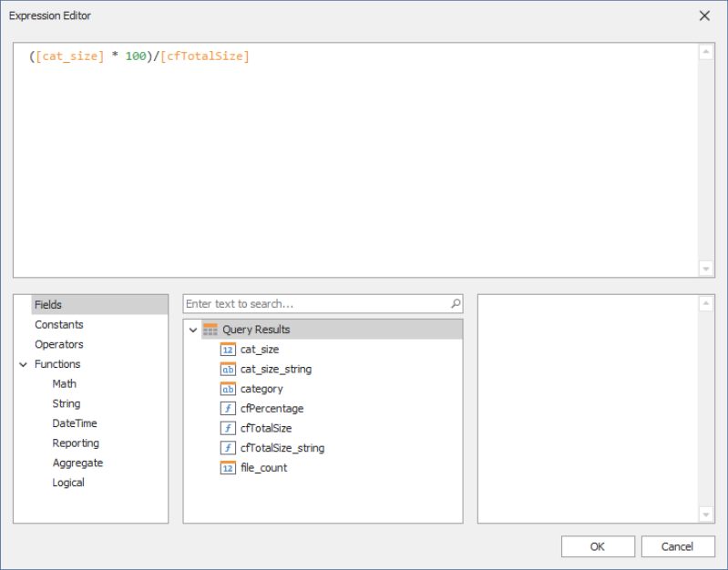This screenshot has width=728, height=570.
Task: Collapse the Functions category list
Action: point(23,364)
